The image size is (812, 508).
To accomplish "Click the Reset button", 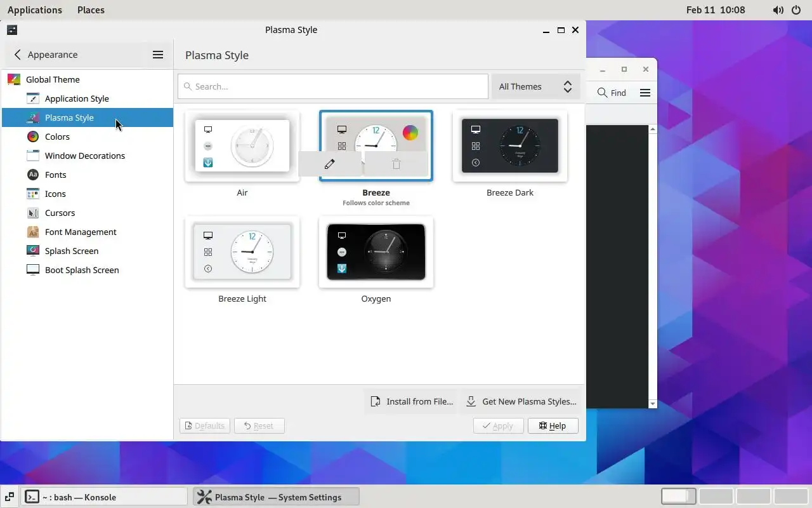I will pos(259,425).
